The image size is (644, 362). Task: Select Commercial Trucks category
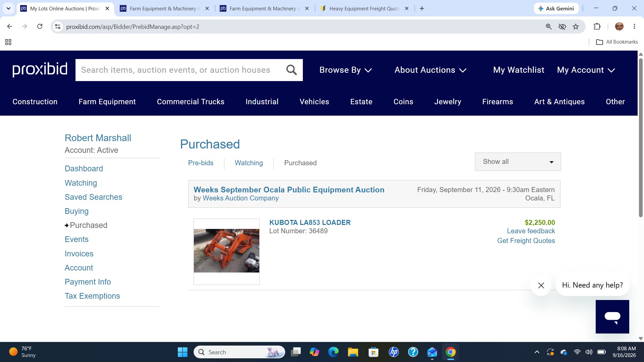point(191,102)
